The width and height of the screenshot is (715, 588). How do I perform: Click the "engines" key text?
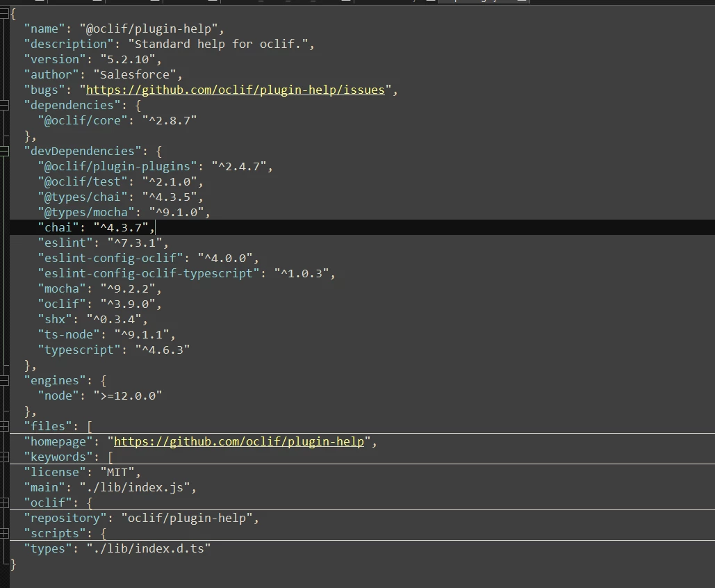55,380
